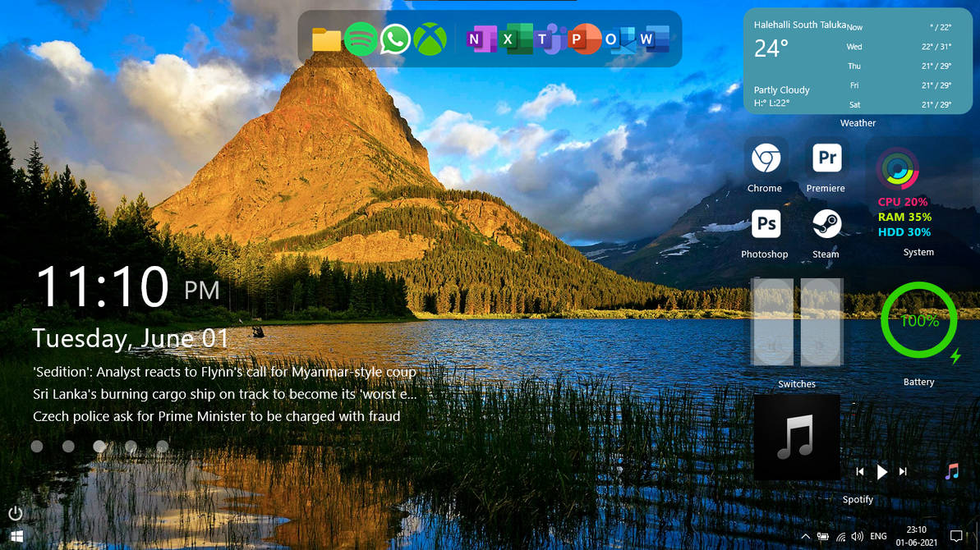The height and width of the screenshot is (550, 980).
Task: Open Sri Lanka burning cargo ship headline
Action: tap(224, 395)
